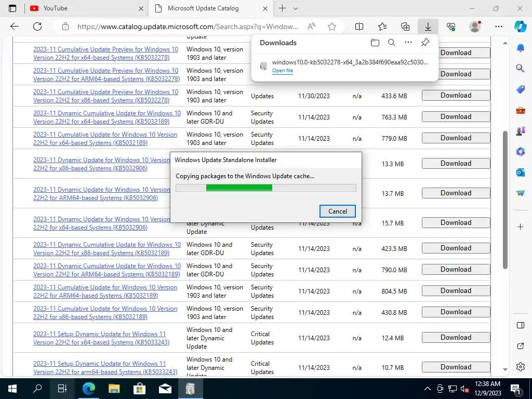Open Mail app from taskbar
This screenshot has height=399, width=532.
pyautogui.click(x=165, y=389)
